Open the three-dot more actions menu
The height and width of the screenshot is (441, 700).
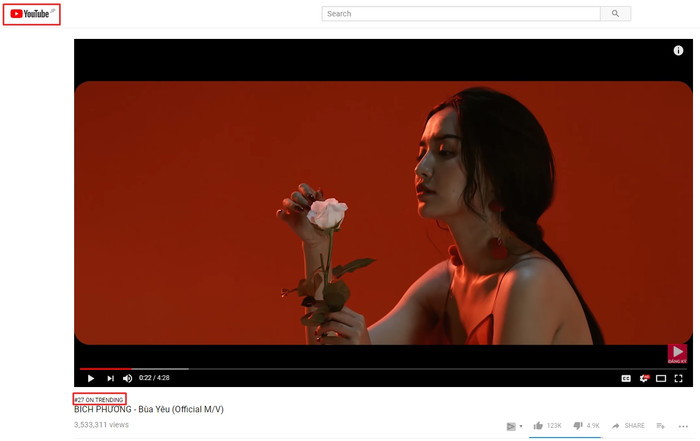[x=683, y=426]
